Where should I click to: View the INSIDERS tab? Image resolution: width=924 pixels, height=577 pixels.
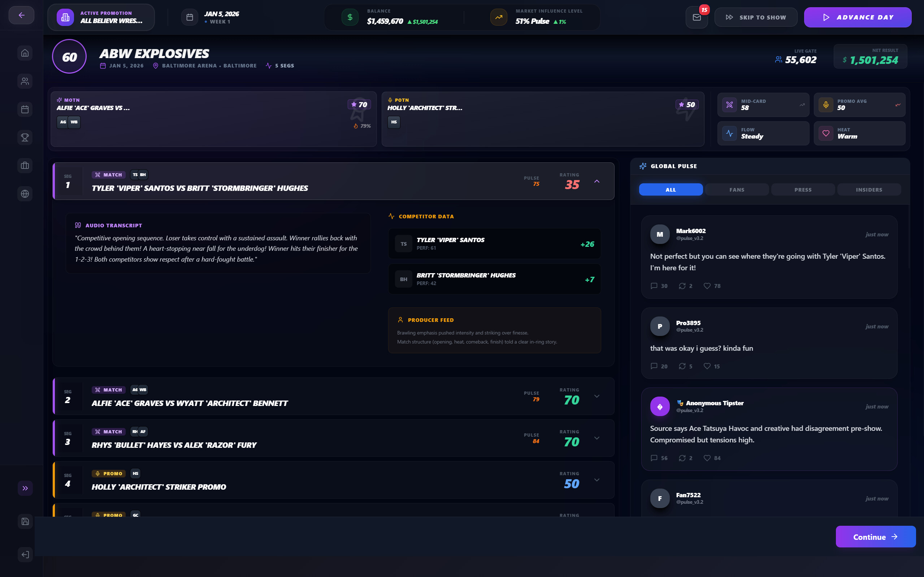click(869, 189)
